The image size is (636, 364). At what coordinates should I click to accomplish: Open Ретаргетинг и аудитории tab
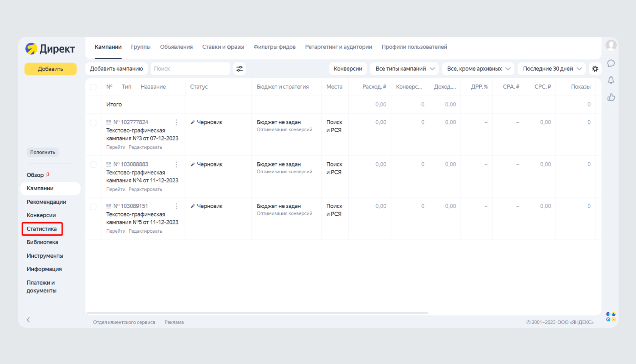tap(338, 47)
